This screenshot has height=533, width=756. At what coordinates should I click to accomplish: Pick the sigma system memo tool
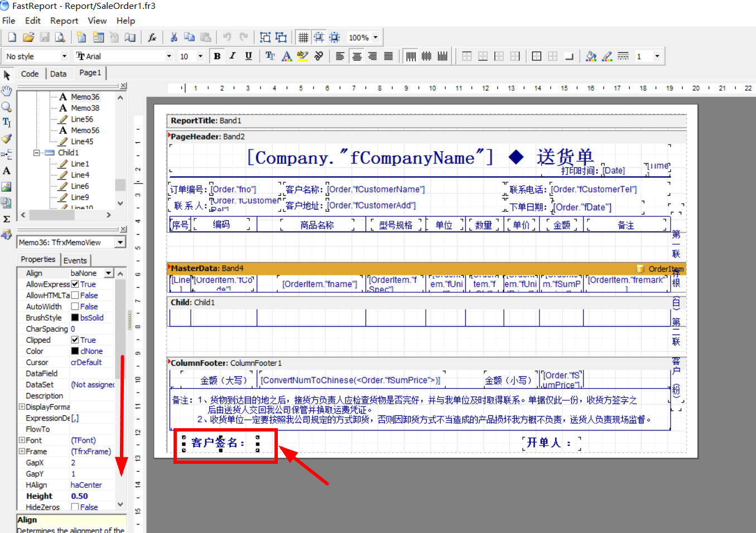7,219
